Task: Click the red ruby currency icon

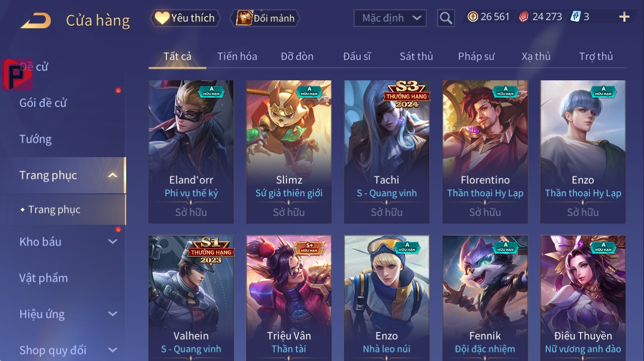Action: pyautogui.click(x=524, y=17)
